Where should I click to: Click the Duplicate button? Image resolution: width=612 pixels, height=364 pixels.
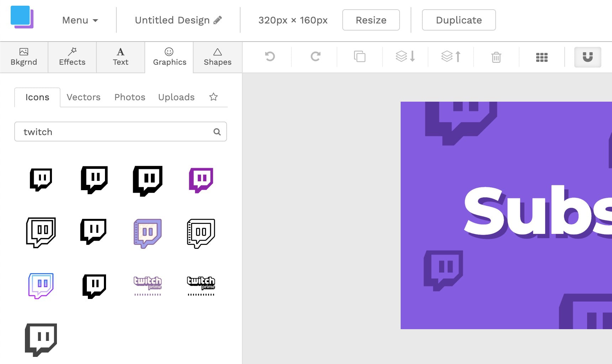point(459,20)
